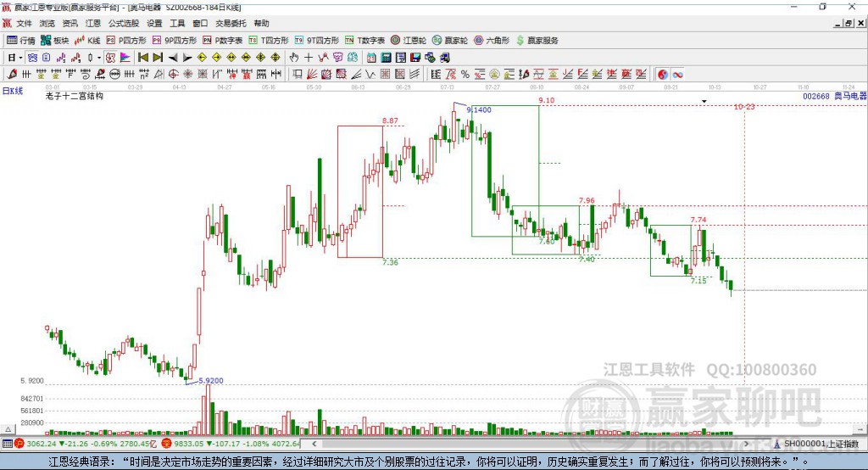Viewport: 868px width, 470px height.
Task: Select the rectangle box drawing tool
Action: 298,75
